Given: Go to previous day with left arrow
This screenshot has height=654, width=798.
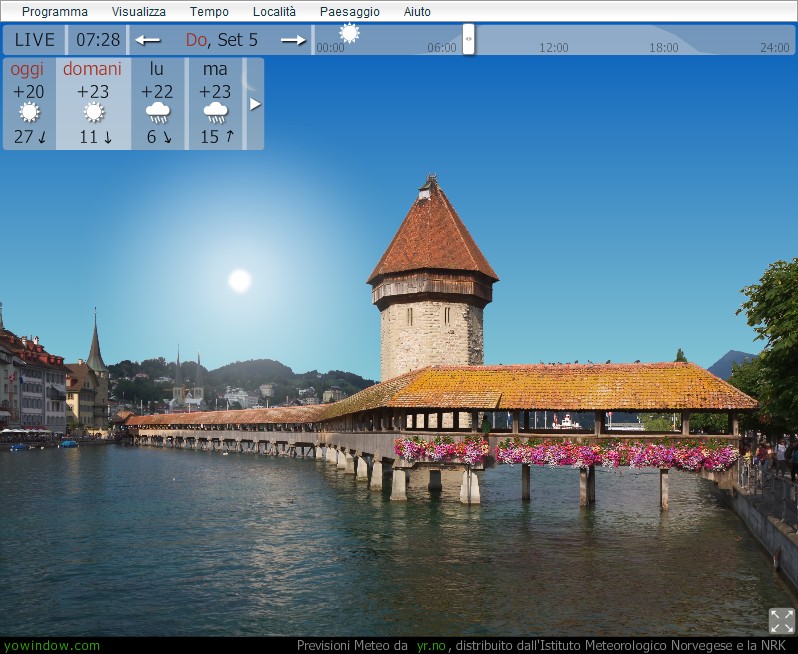Looking at the screenshot, I should (148, 40).
